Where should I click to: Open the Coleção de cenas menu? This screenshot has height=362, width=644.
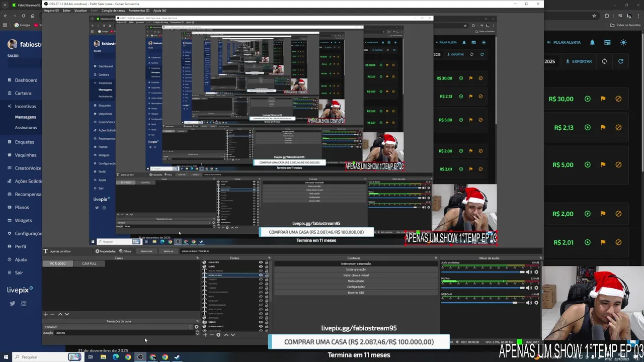(113, 11)
